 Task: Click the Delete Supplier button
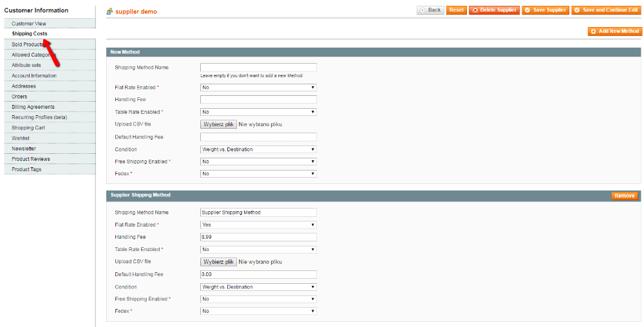point(493,10)
